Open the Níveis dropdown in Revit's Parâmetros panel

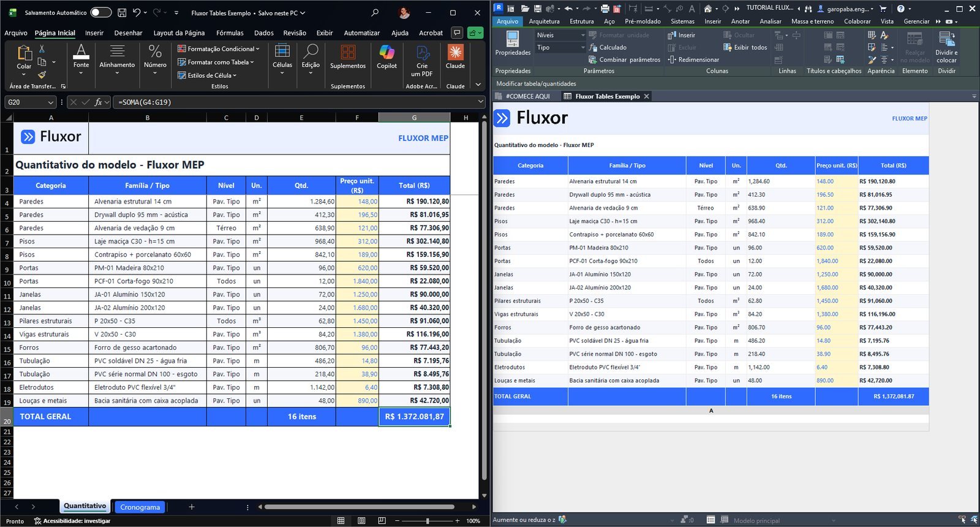click(560, 35)
